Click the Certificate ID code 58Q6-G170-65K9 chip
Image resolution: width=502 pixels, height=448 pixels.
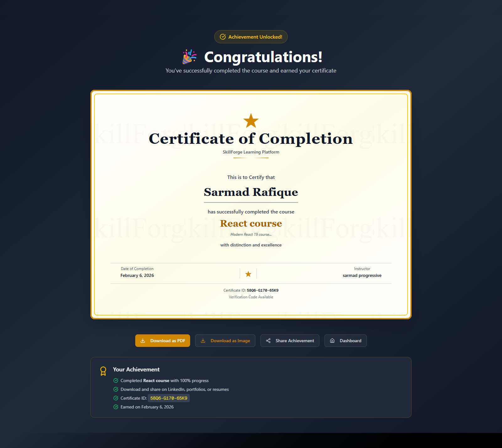(x=168, y=398)
